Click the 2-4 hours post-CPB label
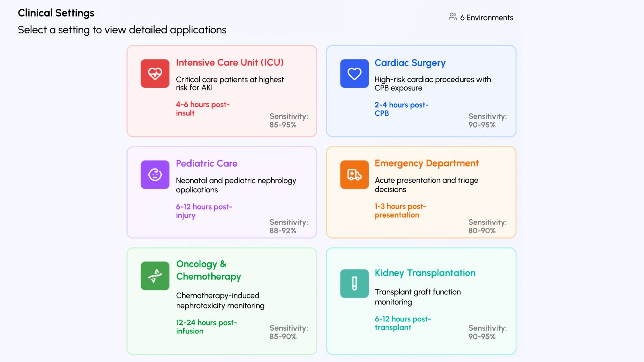 (x=401, y=109)
